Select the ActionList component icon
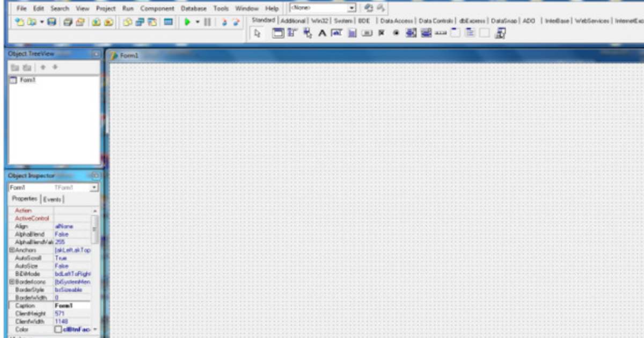The height and width of the screenshot is (338, 644). 500,33
